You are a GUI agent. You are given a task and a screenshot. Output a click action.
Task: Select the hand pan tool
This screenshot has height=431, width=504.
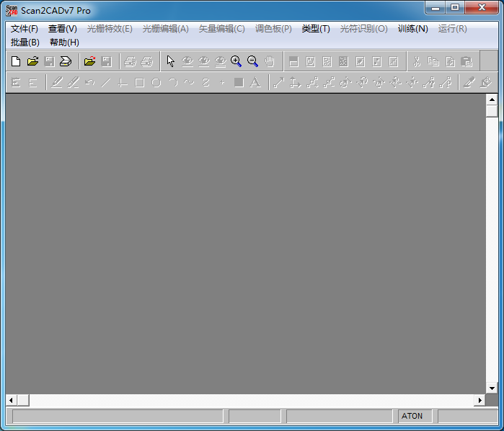[270, 61]
